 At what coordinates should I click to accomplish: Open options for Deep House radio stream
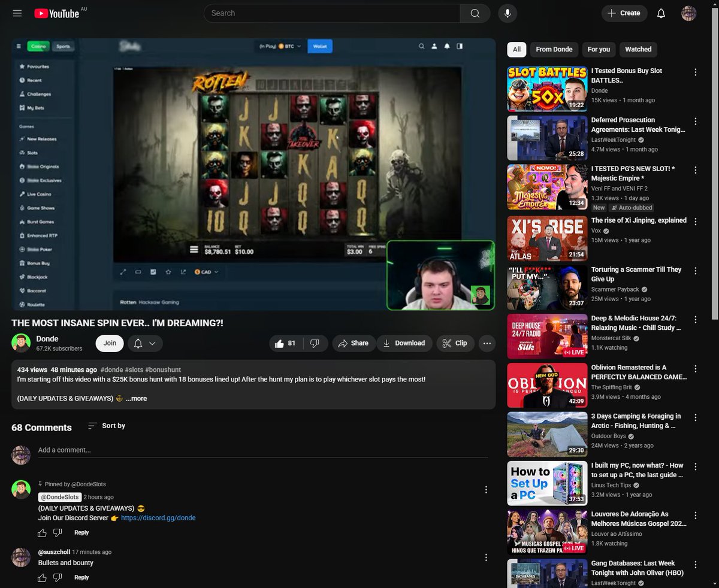tap(695, 320)
